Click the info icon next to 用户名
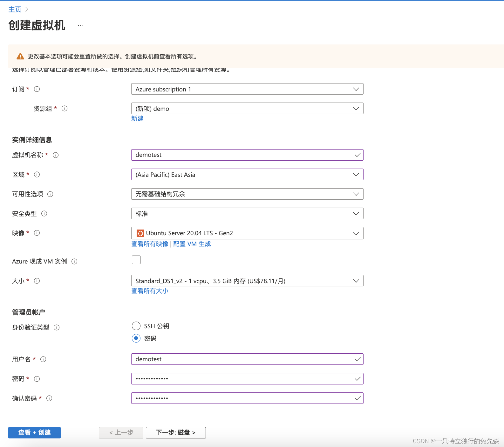Viewport: 504px width, 447px height. click(43, 359)
